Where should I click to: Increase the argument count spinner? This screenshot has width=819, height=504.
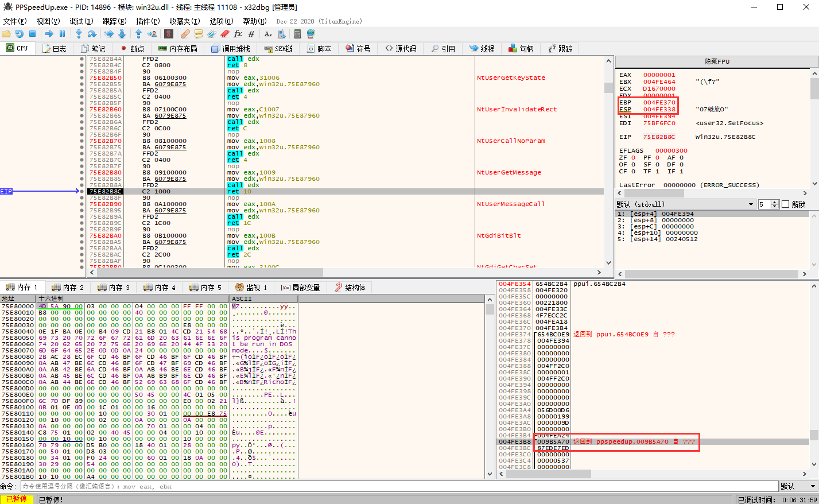point(775,202)
